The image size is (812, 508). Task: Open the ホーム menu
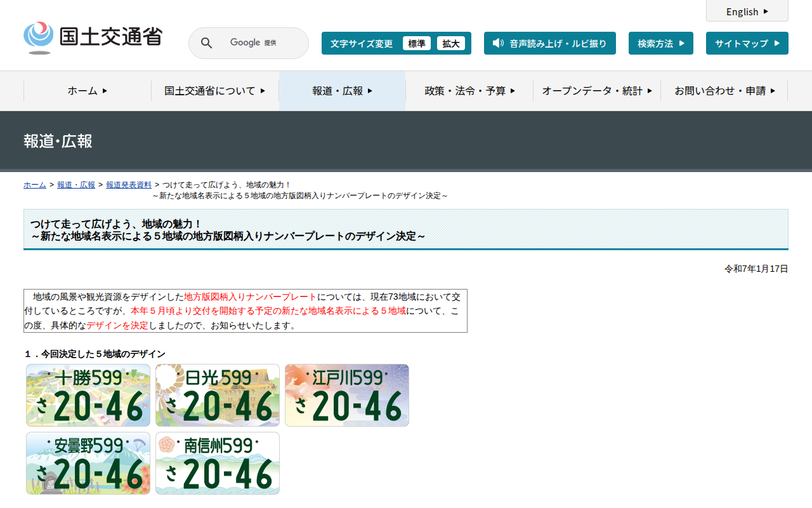tap(88, 91)
